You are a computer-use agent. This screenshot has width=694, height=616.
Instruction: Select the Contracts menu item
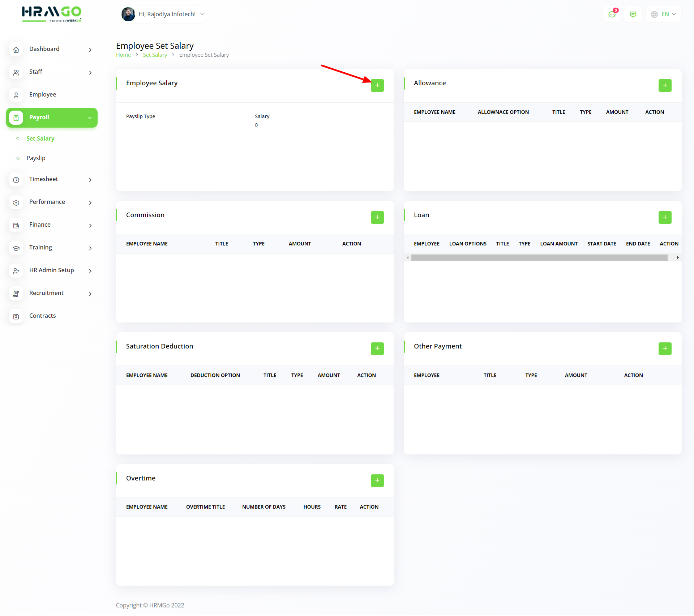click(52, 316)
